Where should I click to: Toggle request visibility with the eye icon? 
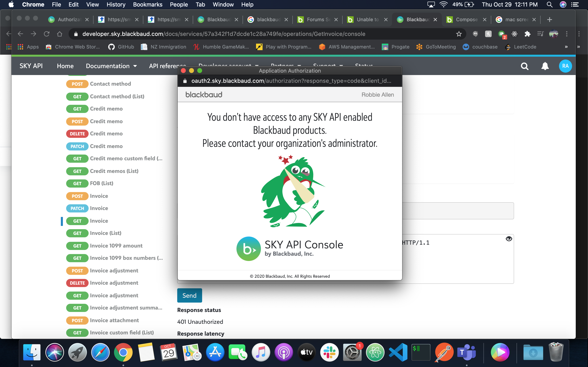tap(509, 239)
